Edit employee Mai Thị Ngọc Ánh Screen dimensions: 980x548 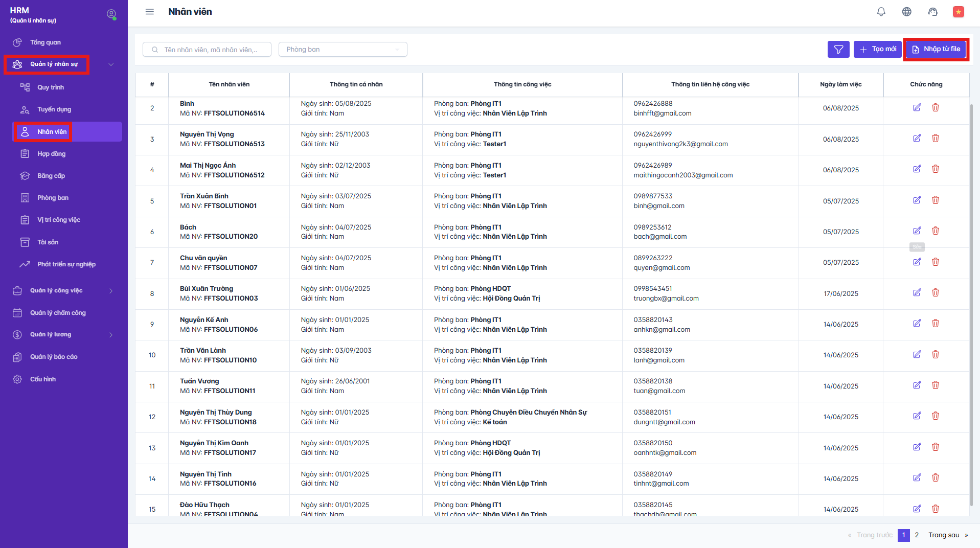tap(917, 169)
